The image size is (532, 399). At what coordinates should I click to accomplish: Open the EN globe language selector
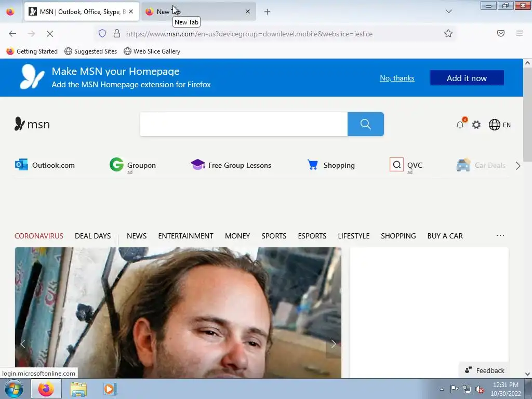[x=499, y=125]
